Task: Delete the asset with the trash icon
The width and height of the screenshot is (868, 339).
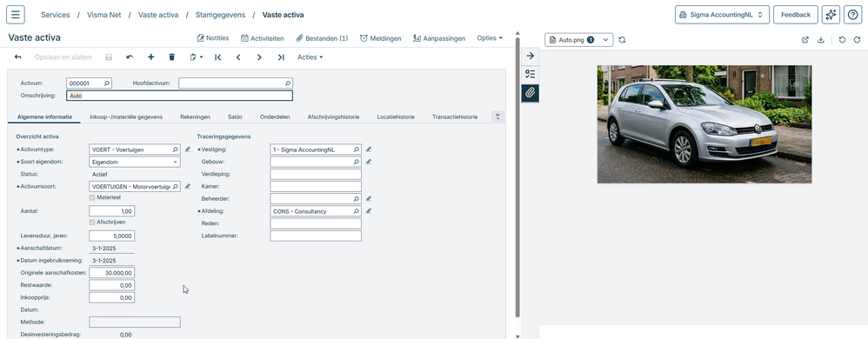Action: (171, 57)
